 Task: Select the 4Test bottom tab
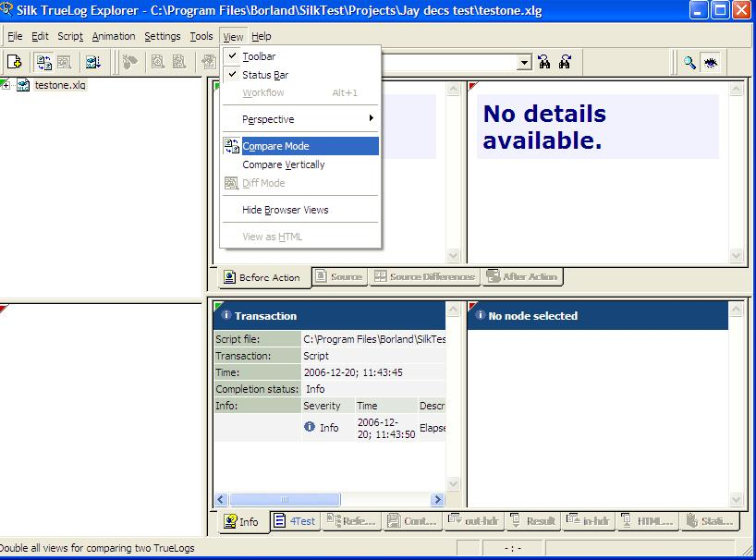click(295, 521)
